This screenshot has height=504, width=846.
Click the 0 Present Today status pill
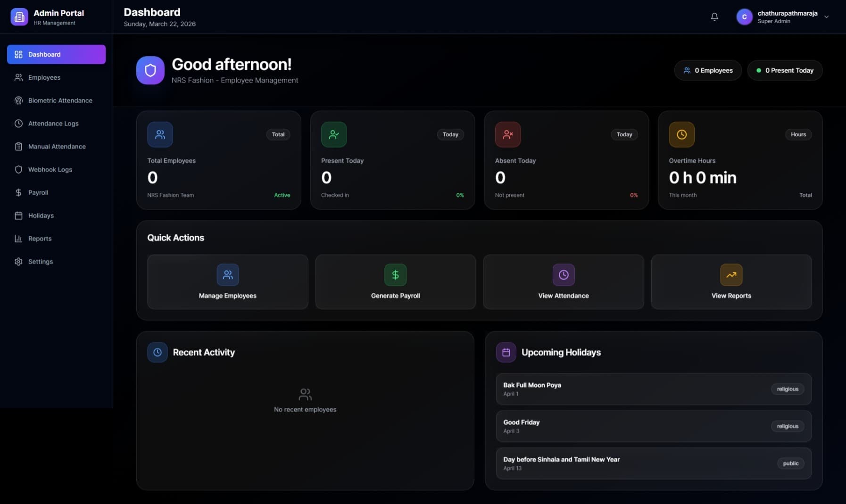785,70
